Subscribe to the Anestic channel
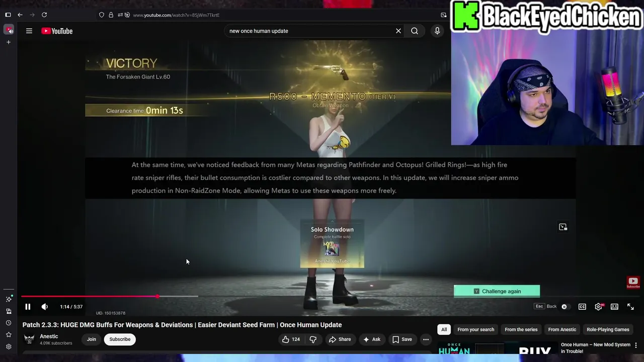 [x=120, y=339]
